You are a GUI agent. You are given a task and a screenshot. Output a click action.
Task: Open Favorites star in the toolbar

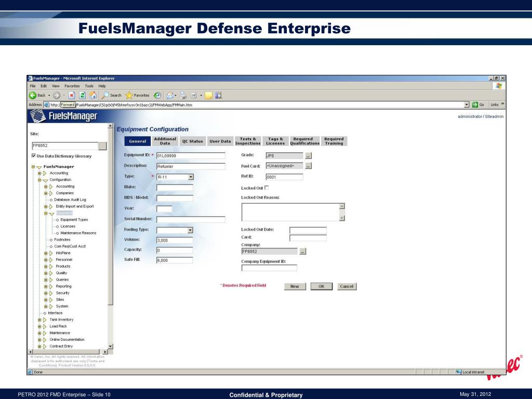(137, 96)
